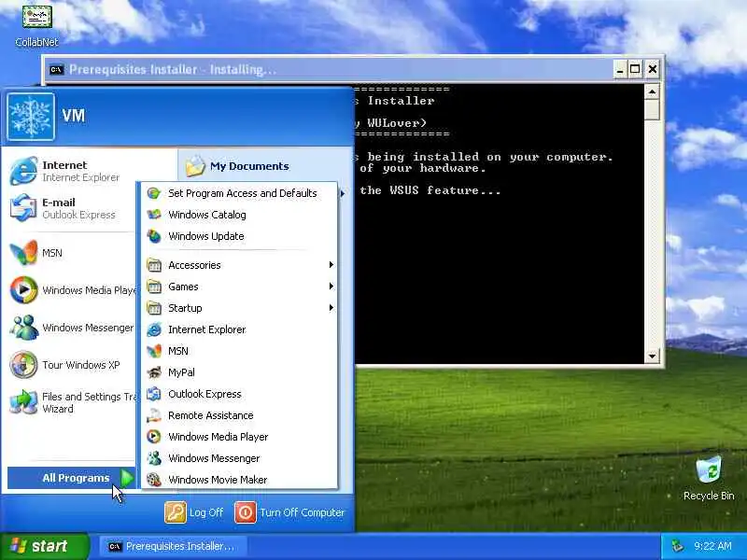The width and height of the screenshot is (747, 560).
Task: Click the red Turn Off Computer power icon
Action: 246,512
